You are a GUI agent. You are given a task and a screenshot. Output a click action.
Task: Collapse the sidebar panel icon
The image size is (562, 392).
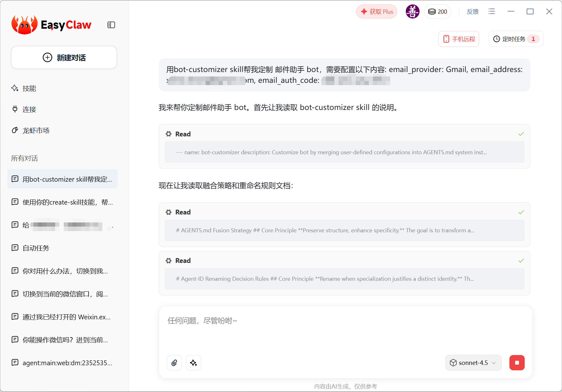point(111,25)
